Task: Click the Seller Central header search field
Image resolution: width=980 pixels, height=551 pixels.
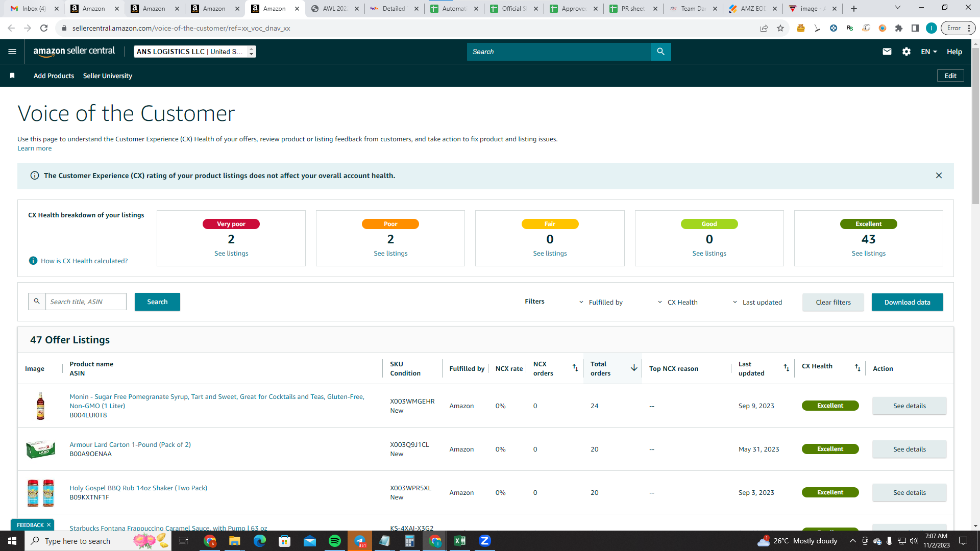Action: tap(559, 52)
